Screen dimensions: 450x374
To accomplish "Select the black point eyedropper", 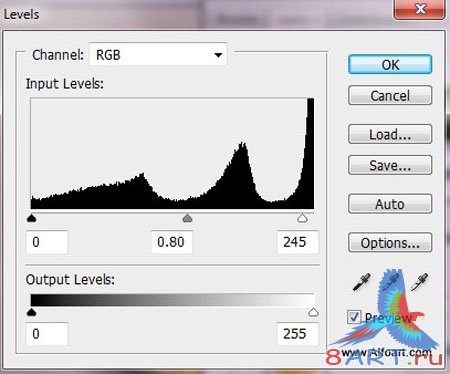I will click(361, 282).
